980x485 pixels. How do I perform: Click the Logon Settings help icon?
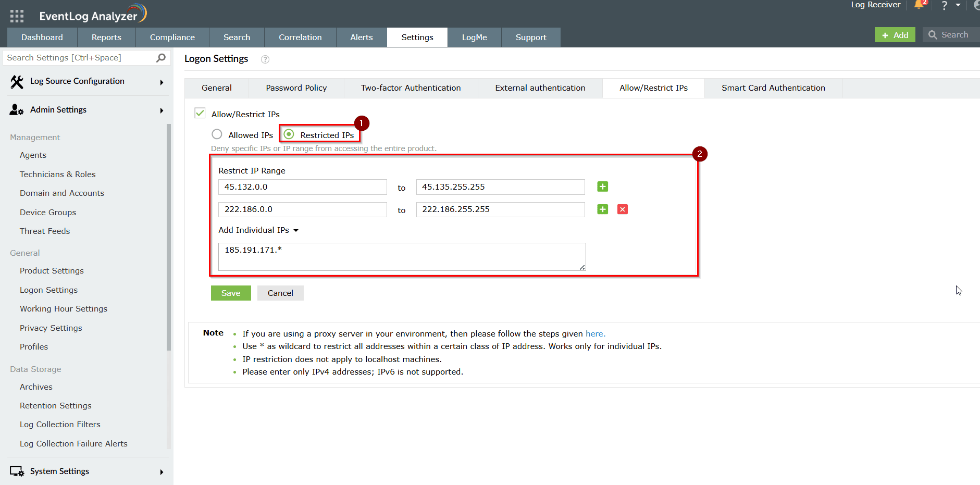tap(265, 59)
